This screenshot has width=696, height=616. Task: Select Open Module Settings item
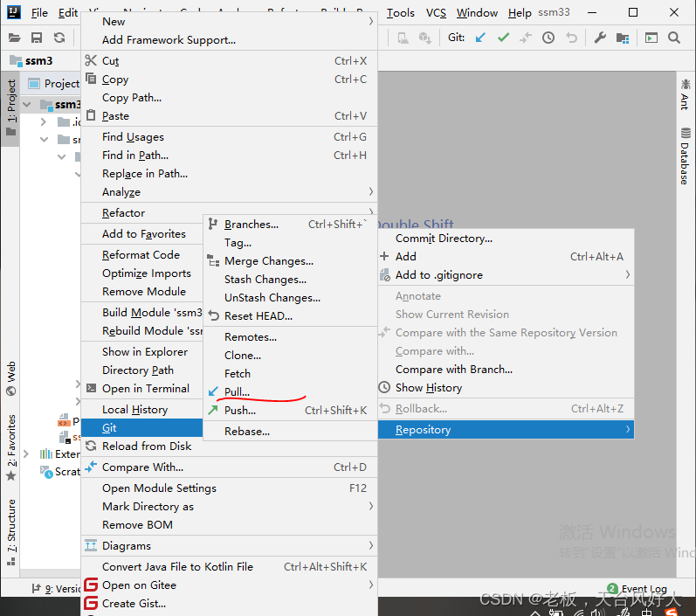coord(229,488)
